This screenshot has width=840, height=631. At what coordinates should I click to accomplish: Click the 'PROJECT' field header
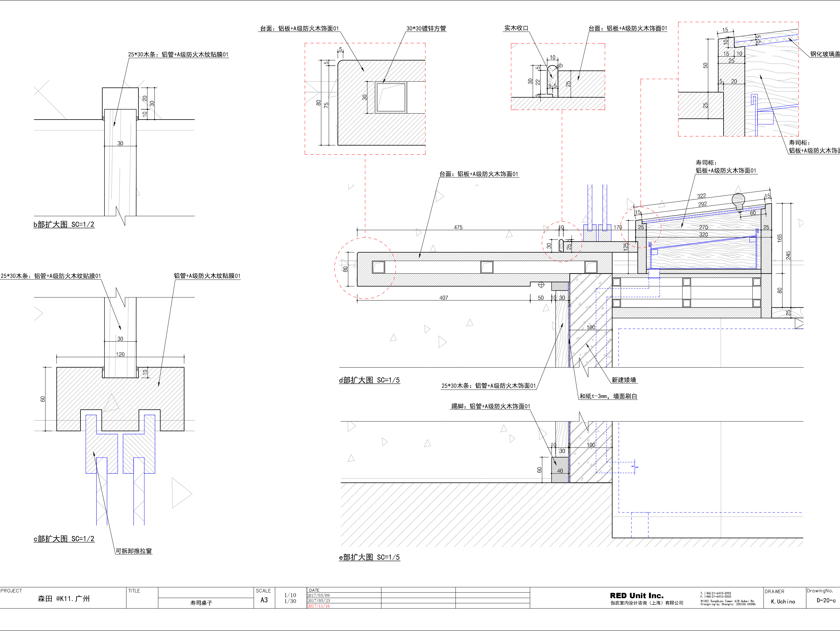pos(11,591)
